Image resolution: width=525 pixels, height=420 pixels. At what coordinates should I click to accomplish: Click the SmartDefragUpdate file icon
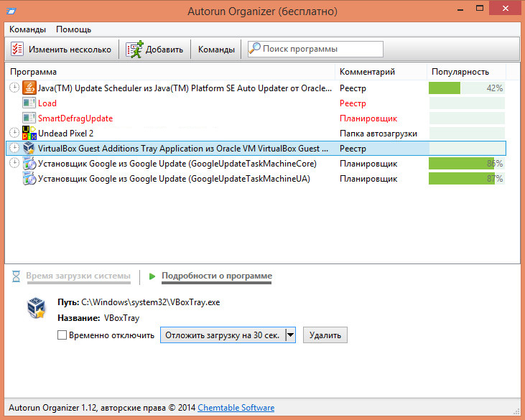pyautogui.click(x=29, y=118)
